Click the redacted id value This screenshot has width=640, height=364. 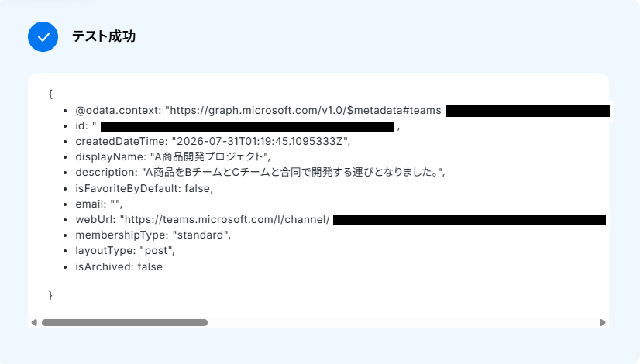(x=247, y=126)
